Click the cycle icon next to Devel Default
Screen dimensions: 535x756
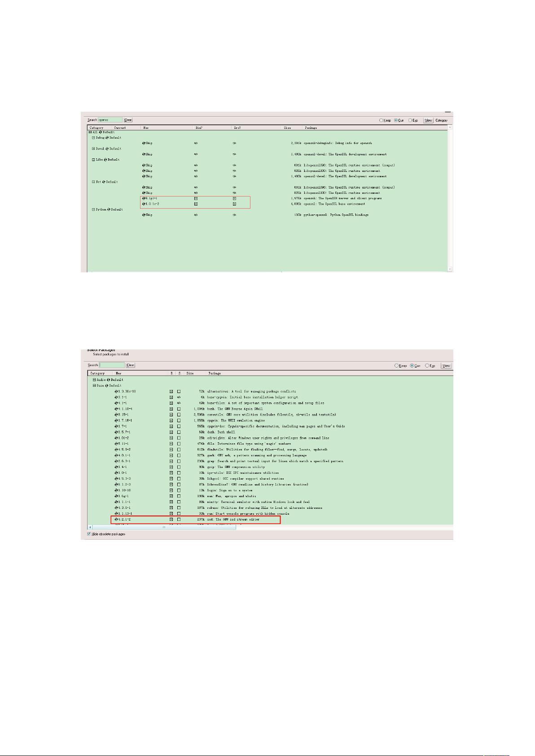pos(106,149)
